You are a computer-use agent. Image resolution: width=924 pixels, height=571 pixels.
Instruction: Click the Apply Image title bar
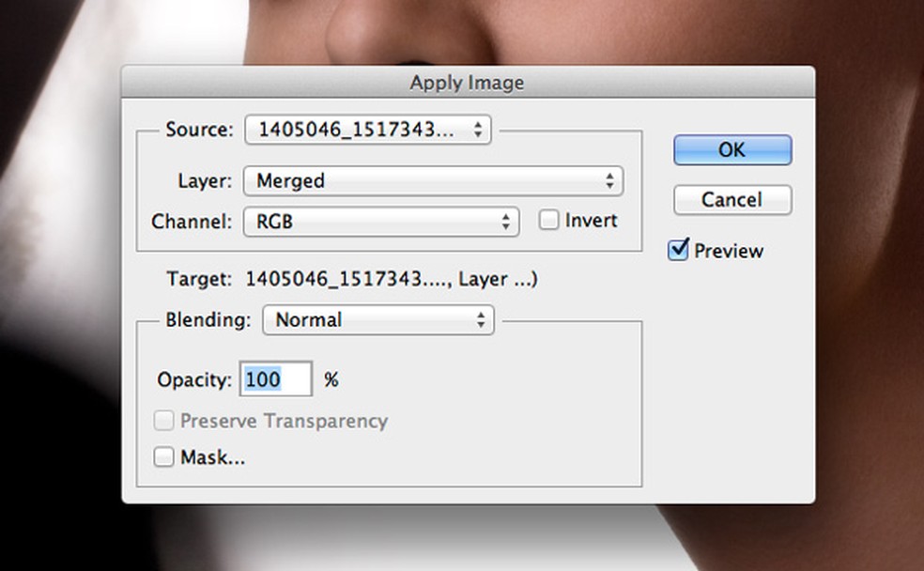(x=469, y=83)
